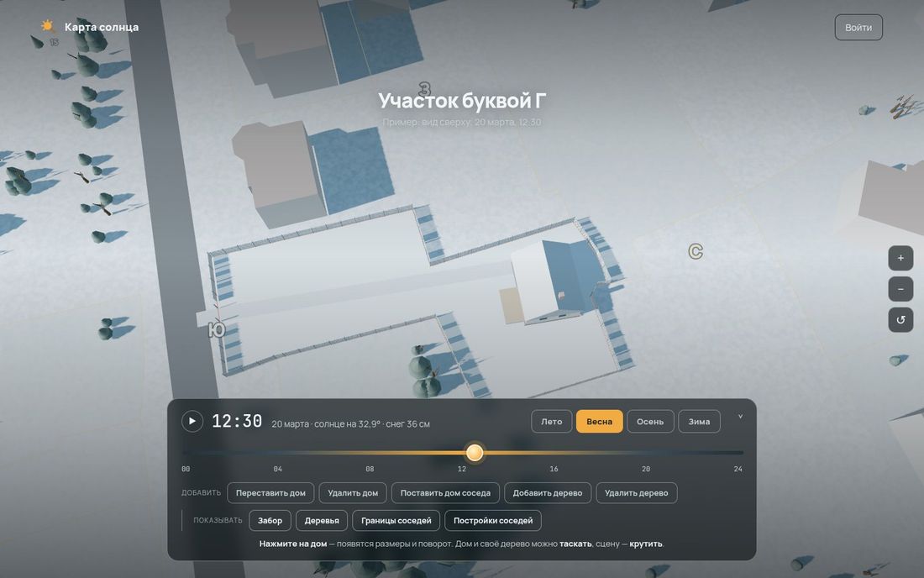Zoom out with the minus button
Screen dimensions: 924x578
coord(900,289)
